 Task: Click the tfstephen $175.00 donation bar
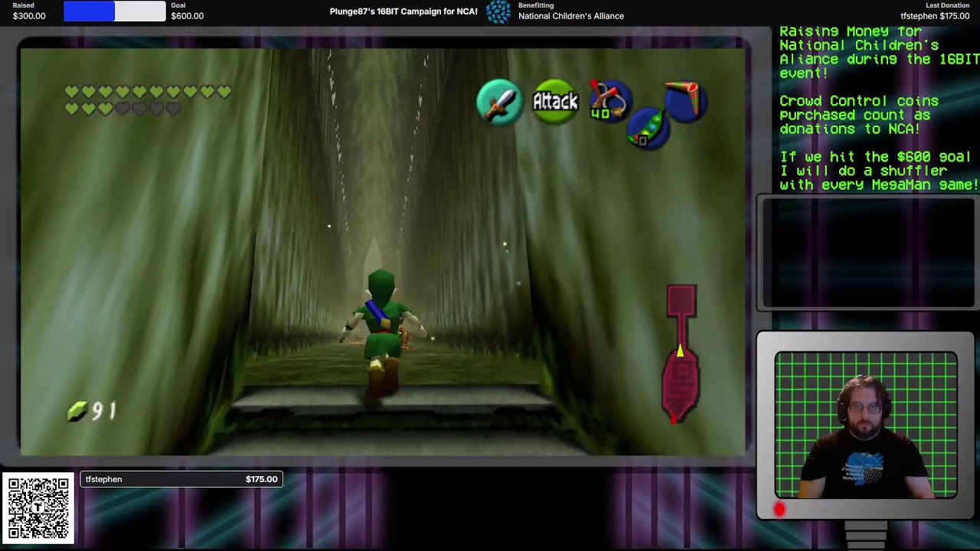point(181,479)
